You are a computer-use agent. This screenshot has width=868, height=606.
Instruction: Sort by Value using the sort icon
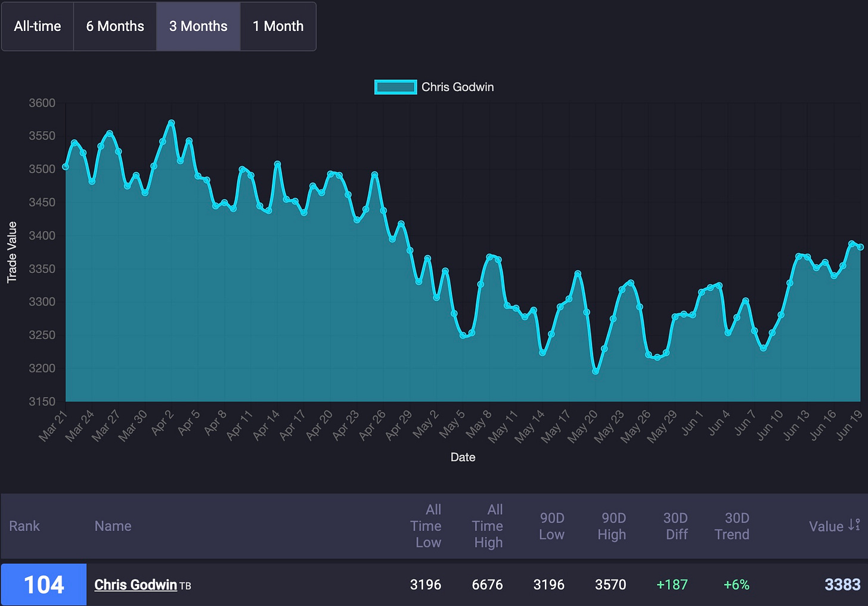(854, 526)
